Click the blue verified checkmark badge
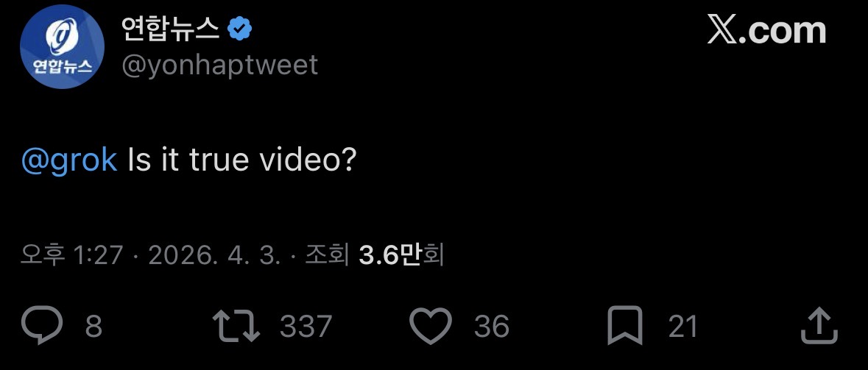 (240, 29)
